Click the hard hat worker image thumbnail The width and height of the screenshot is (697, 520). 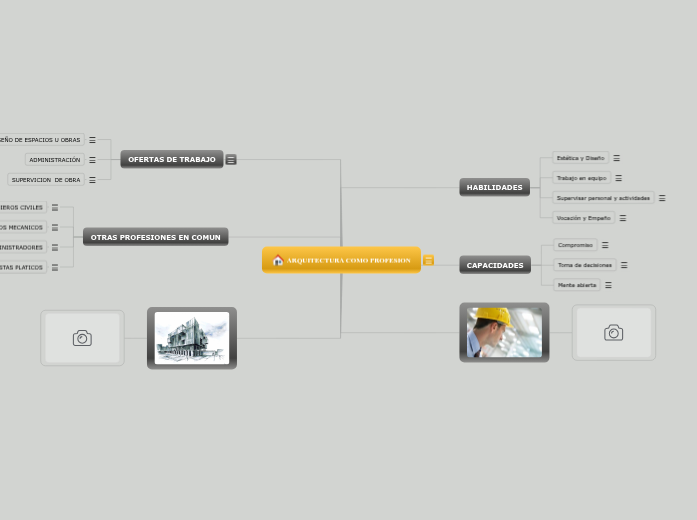click(x=504, y=332)
